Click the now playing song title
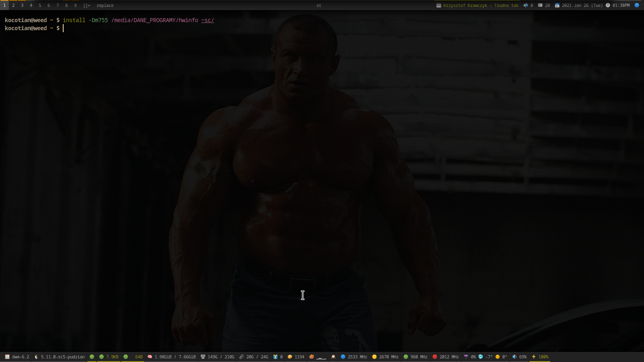The height and width of the screenshot is (362, 644). [481, 5]
